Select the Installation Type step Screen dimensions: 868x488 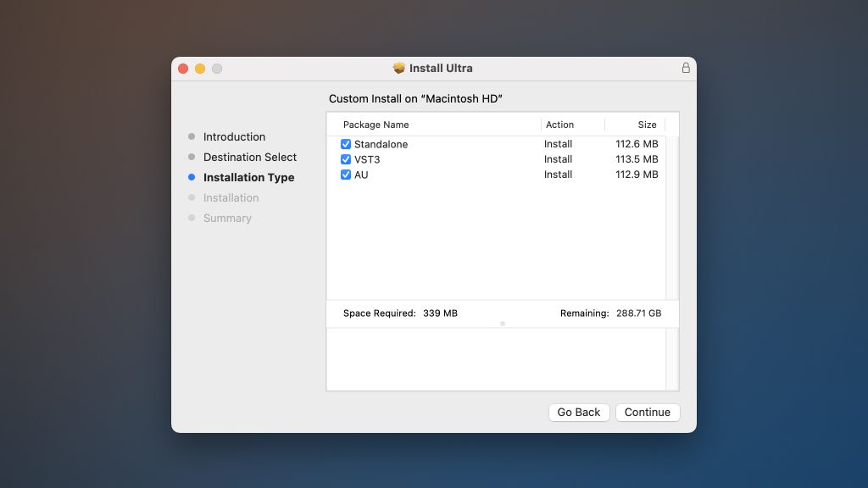click(x=248, y=178)
